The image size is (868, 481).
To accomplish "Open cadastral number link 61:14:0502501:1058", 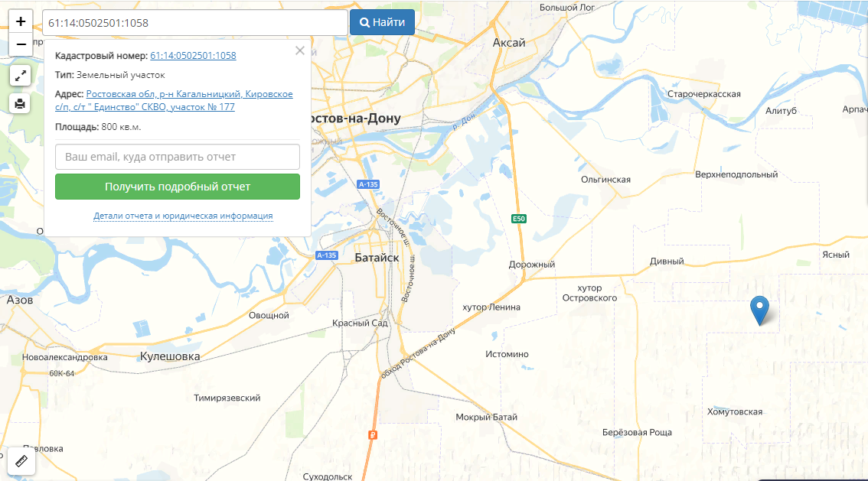I will (x=193, y=55).
